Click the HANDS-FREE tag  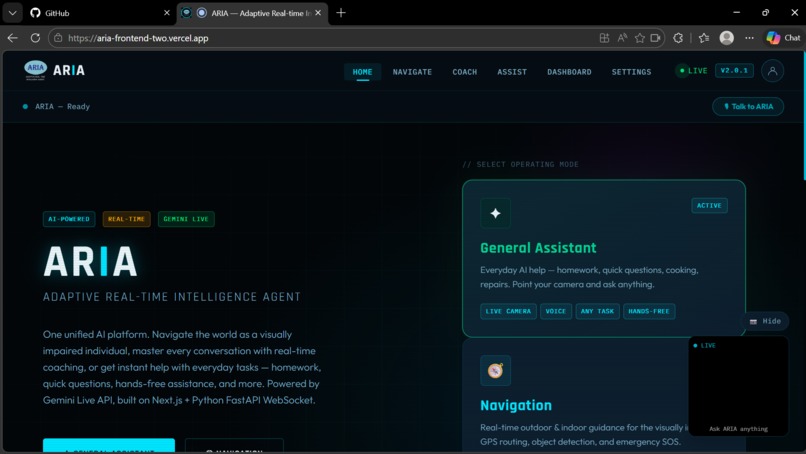tap(649, 311)
